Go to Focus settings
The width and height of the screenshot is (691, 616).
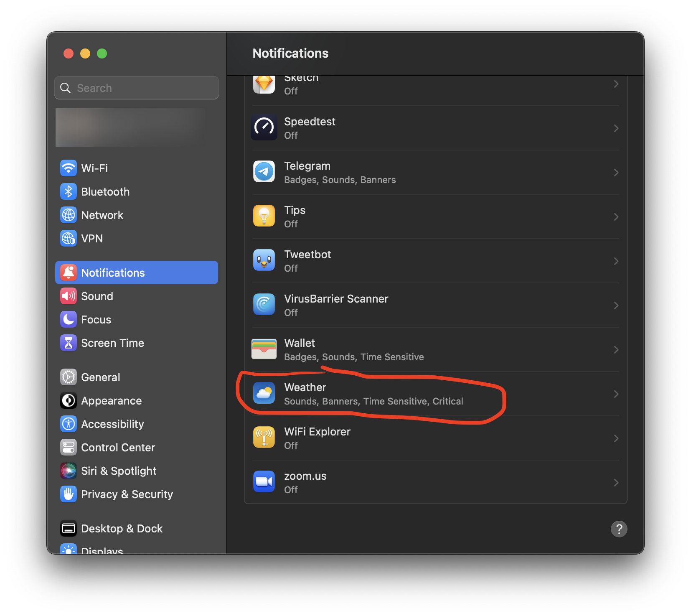[x=137, y=319]
